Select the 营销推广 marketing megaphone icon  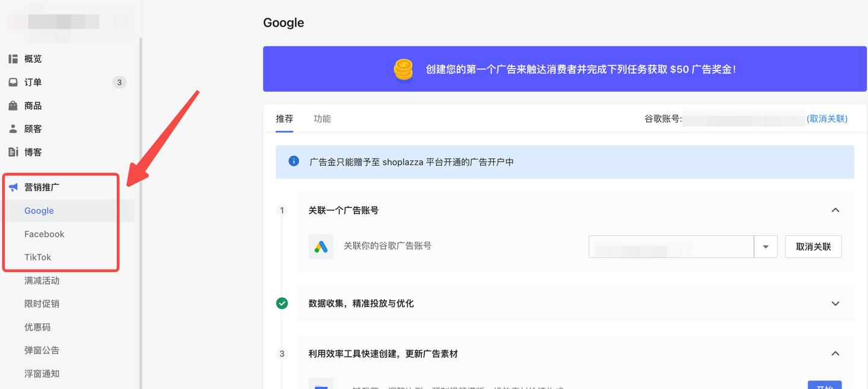click(13, 187)
